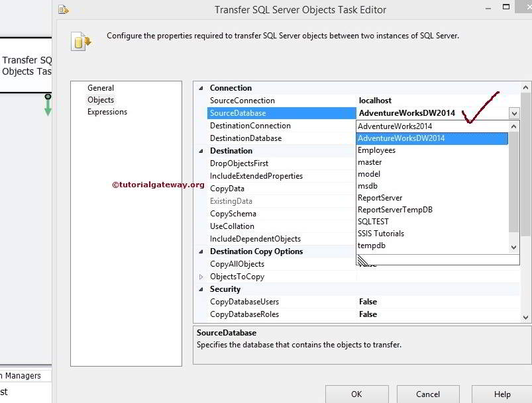532x403 pixels.
Task: Click property grid scroll up arrow
Action: [x=525, y=87]
